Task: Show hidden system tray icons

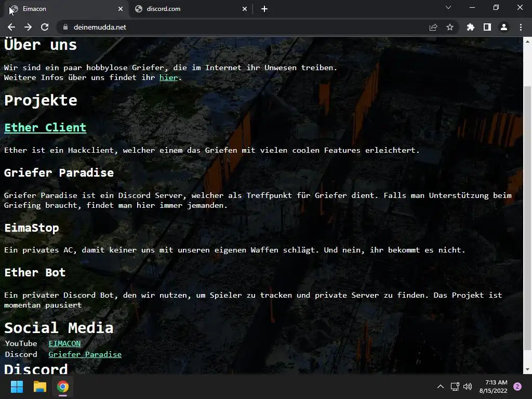Action: coord(441,387)
